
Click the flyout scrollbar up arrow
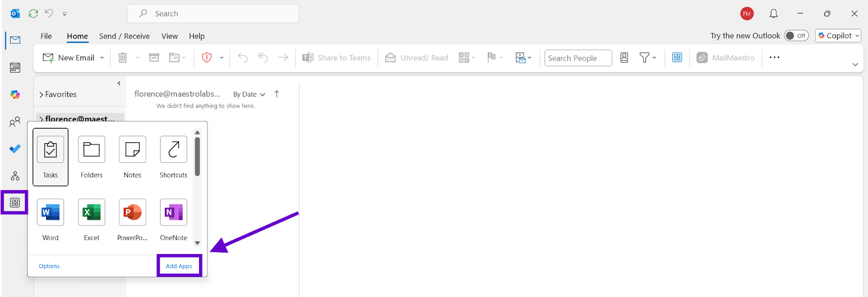(x=197, y=132)
